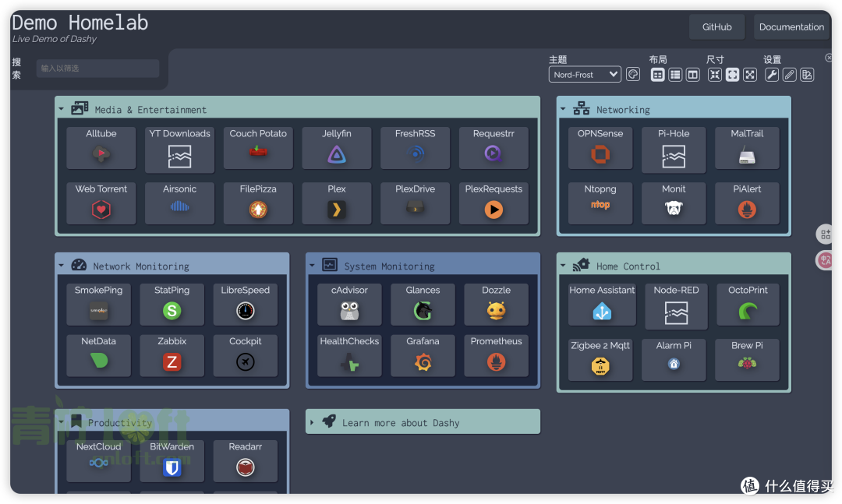Enter edit mode with pencil icon
Image resolution: width=842 pixels, height=504 pixels.
point(789,75)
